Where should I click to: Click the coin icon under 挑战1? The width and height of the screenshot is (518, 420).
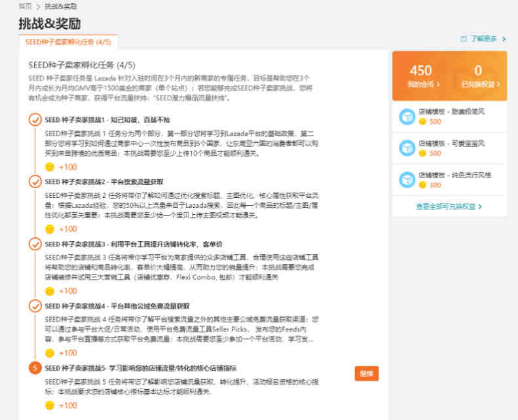pyautogui.click(x=50, y=167)
